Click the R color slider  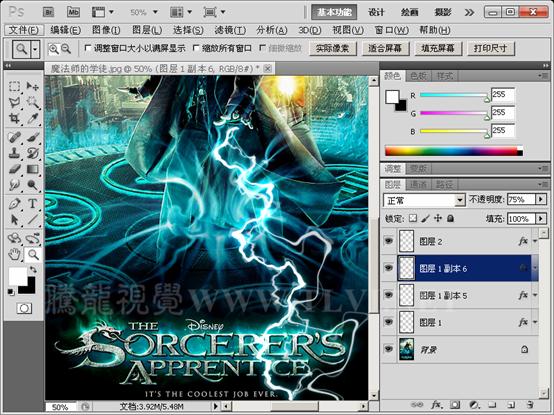[x=454, y=95]
